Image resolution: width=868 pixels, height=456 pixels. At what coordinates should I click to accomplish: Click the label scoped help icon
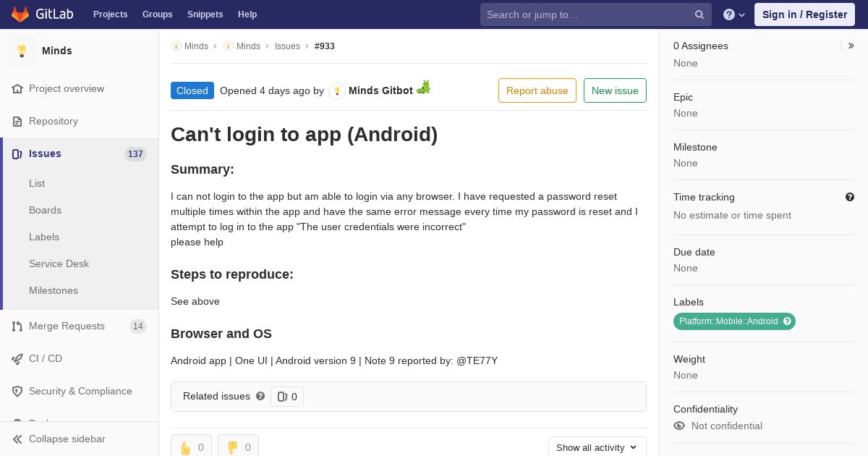pos(787,321)
